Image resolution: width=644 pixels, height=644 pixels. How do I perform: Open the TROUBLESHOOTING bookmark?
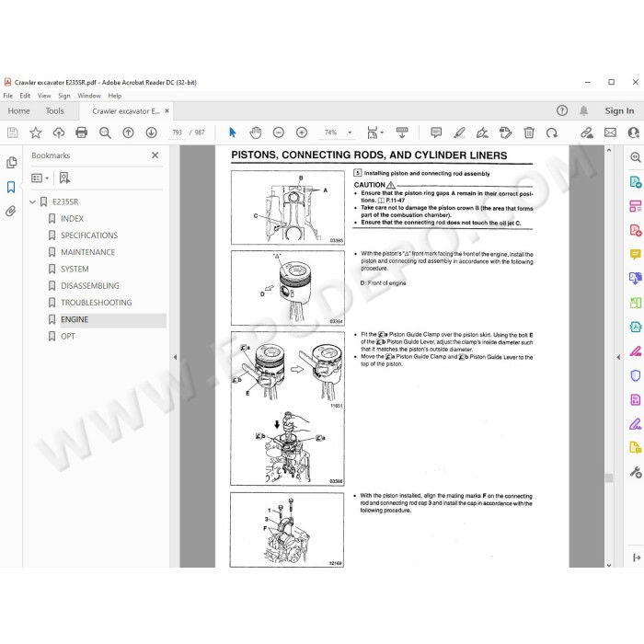[97, 303]
